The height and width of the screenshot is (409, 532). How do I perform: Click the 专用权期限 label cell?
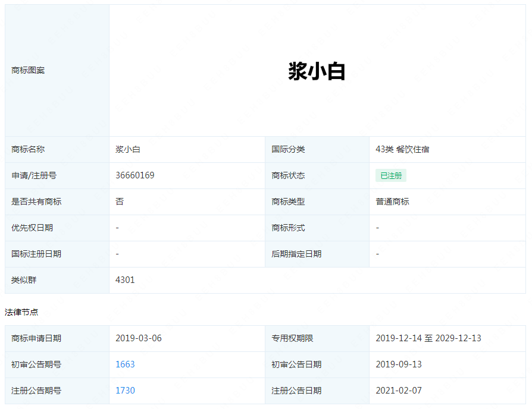pyautogui.click(x=317, y=338)
